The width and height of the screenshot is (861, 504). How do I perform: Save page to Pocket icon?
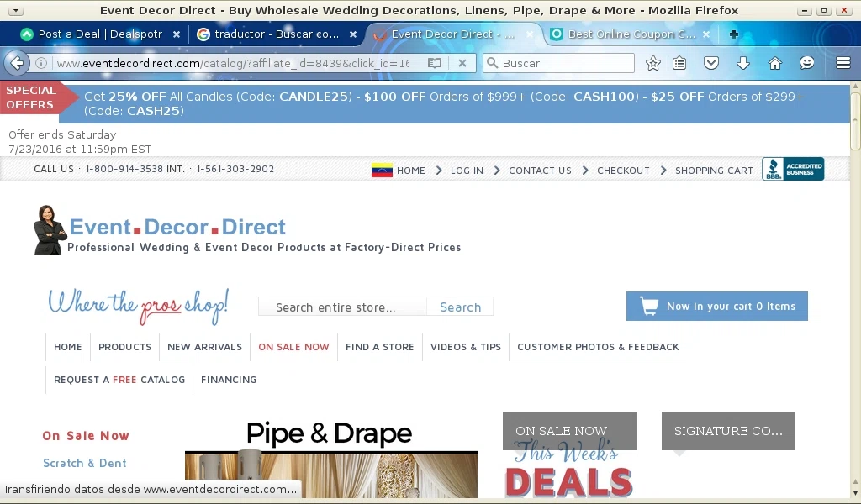pos(711,63)
